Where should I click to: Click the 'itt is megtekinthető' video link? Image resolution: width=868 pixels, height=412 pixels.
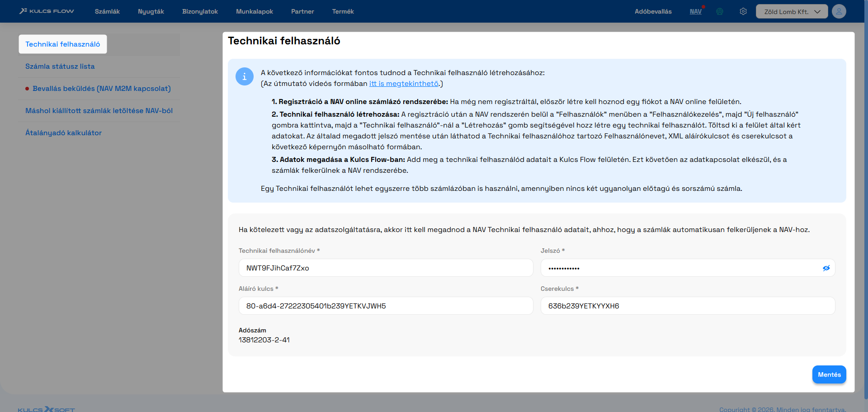click(x=404, y=83)
